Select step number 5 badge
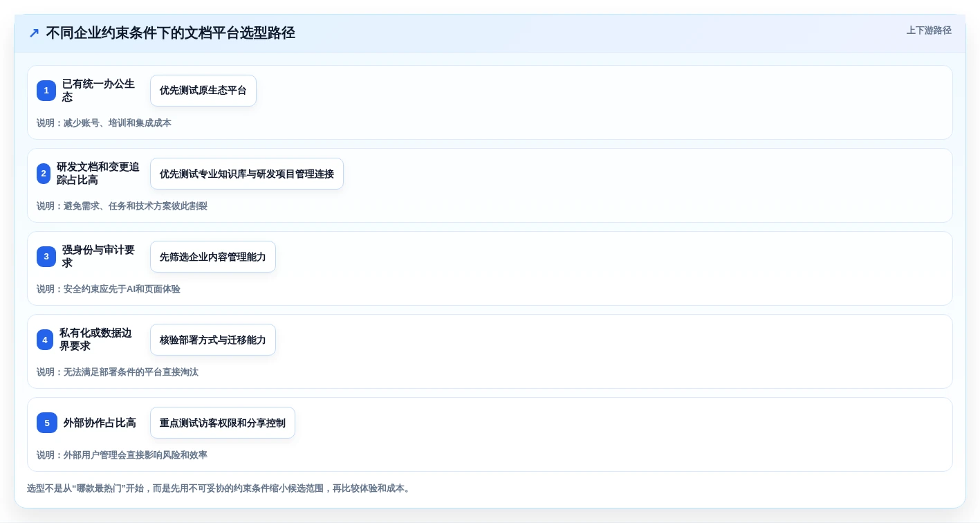Image resolution: width=980 pixels, height=523 pixels. 47,423
